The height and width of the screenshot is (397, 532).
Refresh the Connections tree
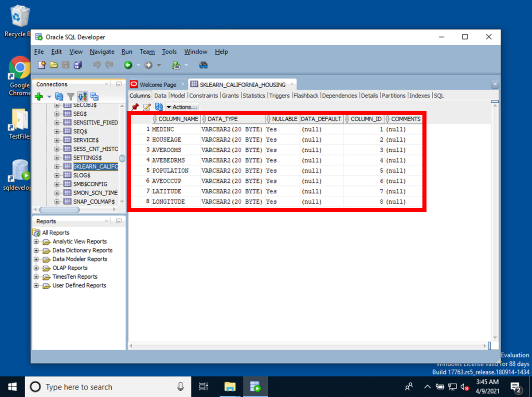coord(59,96)
